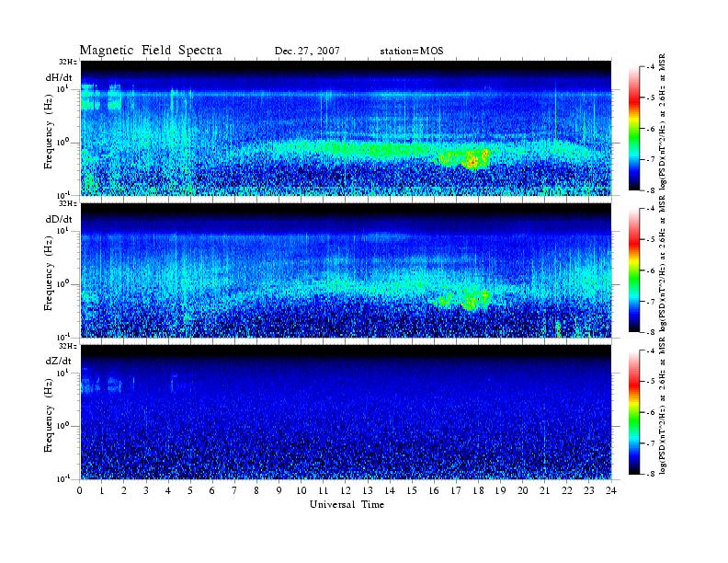Click the "Universal Time" axis label
Viewport: 728px width, 563px height.
347,504
